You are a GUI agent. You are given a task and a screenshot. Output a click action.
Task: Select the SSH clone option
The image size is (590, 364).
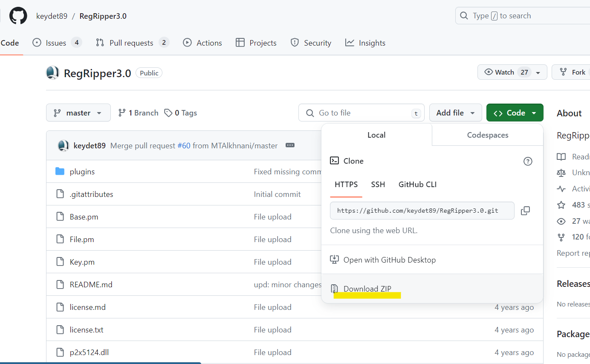(x=378, y=184)
